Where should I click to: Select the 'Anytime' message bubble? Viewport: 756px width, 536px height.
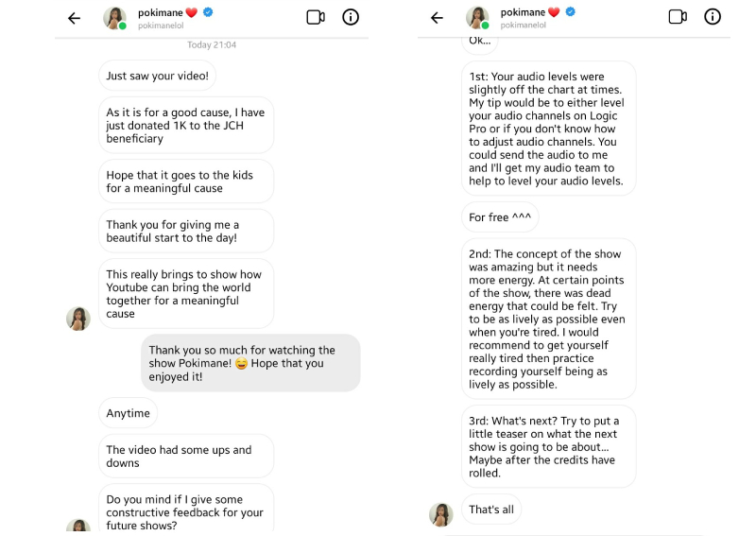click(x=128, y=413)
